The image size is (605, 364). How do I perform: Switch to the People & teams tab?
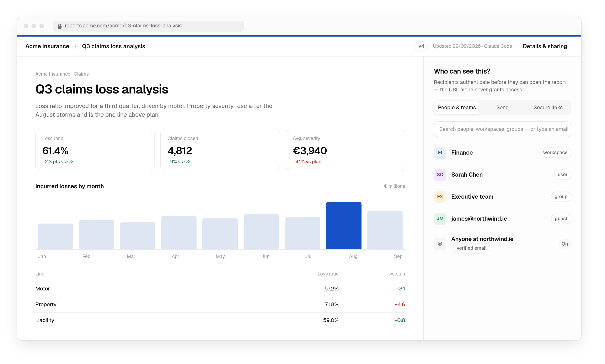point(457,108)
